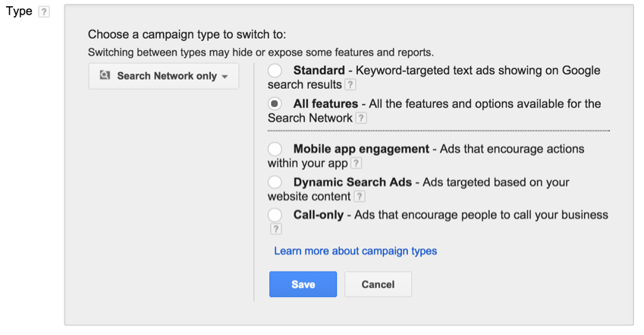This screenshot has height=335, width=644.
Task: Click the bold 'Dynamic Search Ads' label text
Action: point(353,182)
